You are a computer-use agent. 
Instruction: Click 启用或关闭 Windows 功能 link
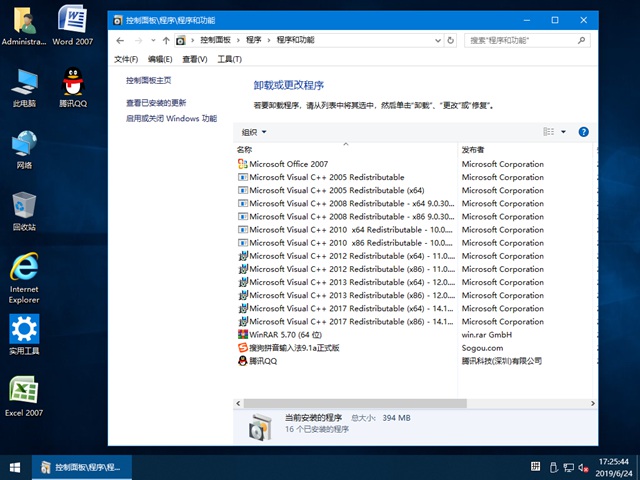[x=171, y=118]
